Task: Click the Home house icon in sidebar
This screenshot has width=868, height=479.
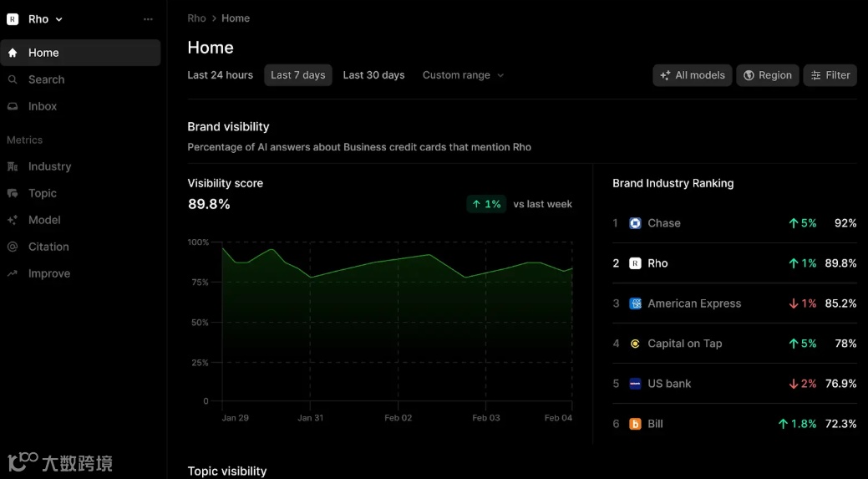Action: click(13, 54)
